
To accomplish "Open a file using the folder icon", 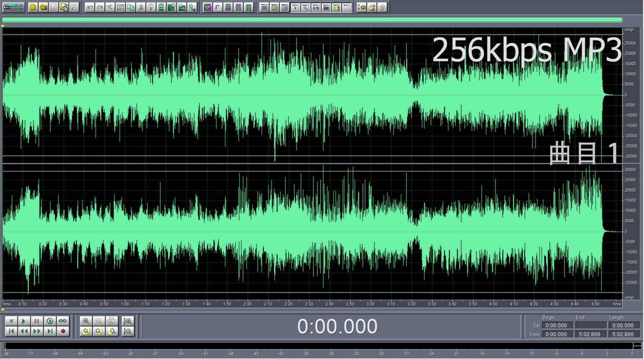I will (x=43, y=7).
